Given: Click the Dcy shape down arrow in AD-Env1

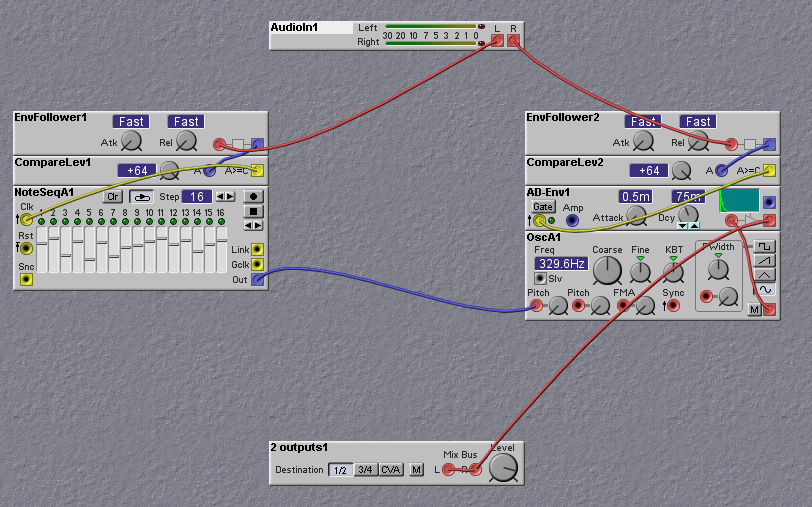Looking at the screenshot, I should tap(683, 226).
